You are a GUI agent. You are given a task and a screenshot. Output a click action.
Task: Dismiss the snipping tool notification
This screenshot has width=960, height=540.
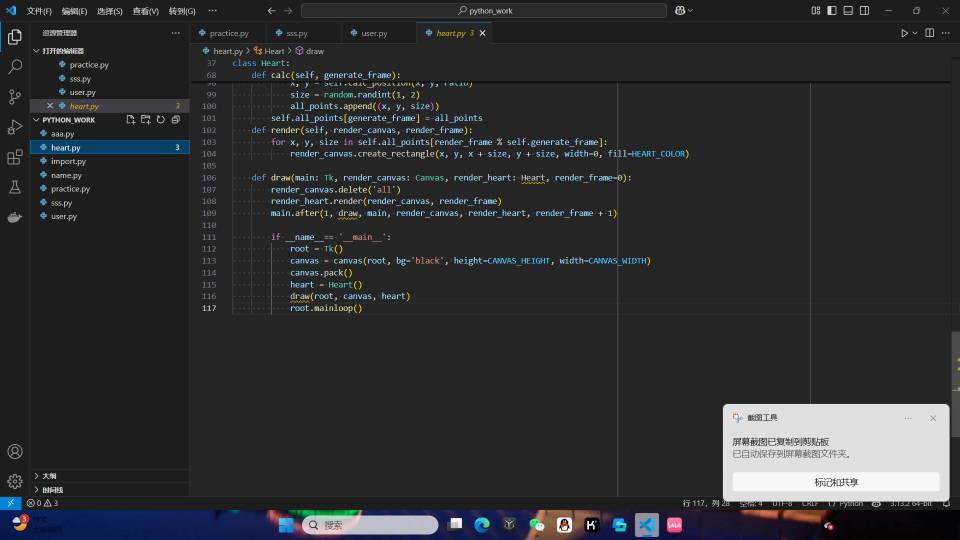(932, 418)
